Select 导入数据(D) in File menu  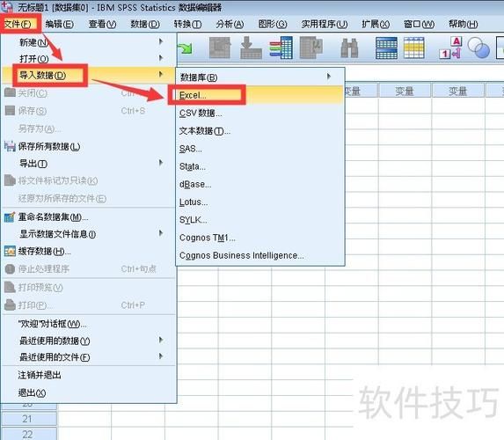[x=89, y=75]
